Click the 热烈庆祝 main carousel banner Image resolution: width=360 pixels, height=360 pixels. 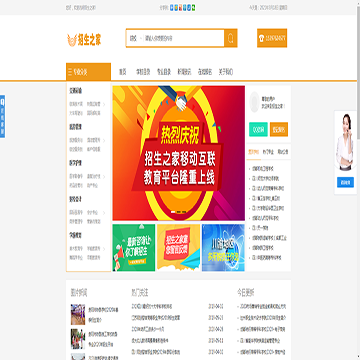pos(179,153)
